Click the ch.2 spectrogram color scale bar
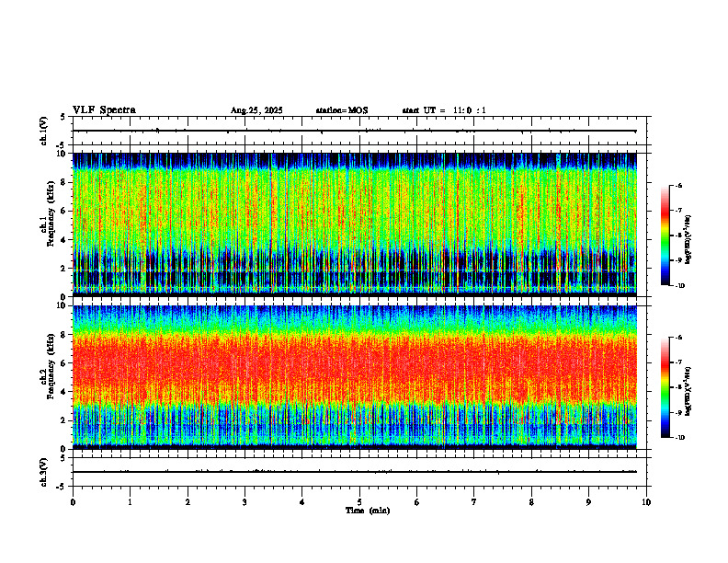The image size is (728, 563). (x=665, y=387)
